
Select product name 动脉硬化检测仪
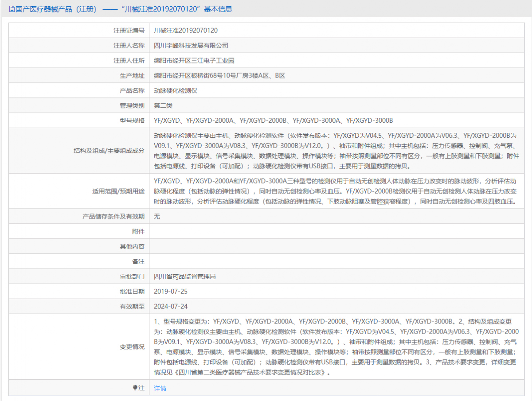click(x=176, y=90)
